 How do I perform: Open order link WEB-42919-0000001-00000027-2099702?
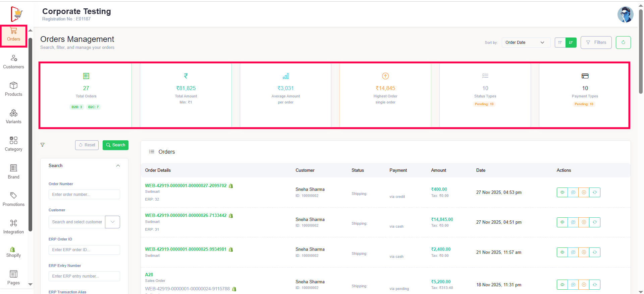tap(185, 186)
